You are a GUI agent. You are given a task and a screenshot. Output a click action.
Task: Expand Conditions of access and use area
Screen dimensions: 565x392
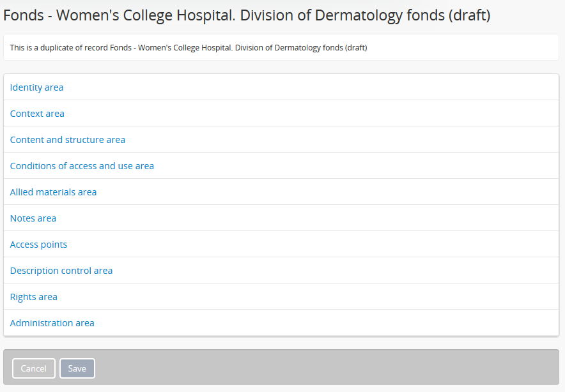82,166
